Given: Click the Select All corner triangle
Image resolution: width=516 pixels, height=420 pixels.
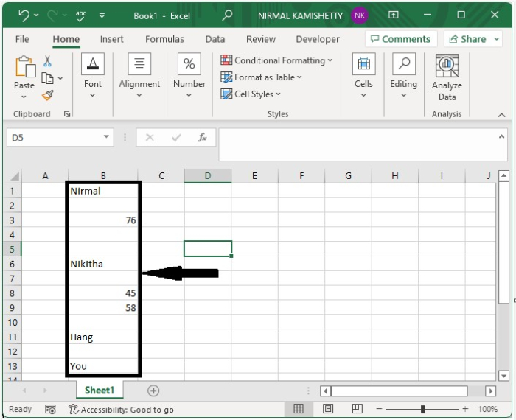Looking at the screenshot, I should [15, 176].
